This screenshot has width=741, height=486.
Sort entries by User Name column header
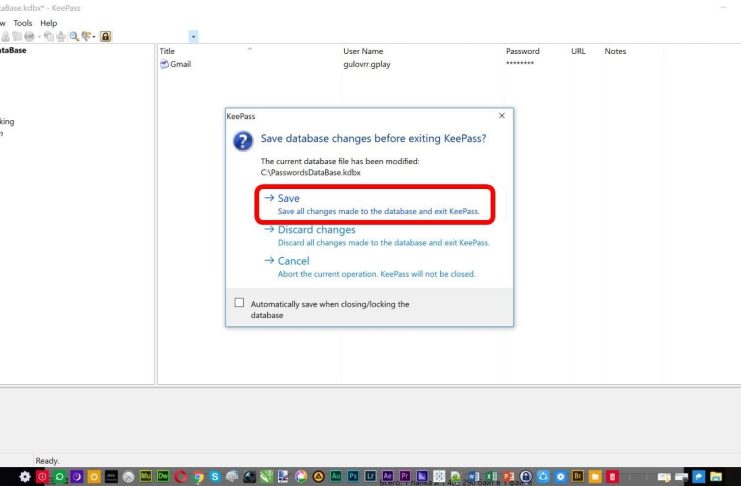(363, 51)
